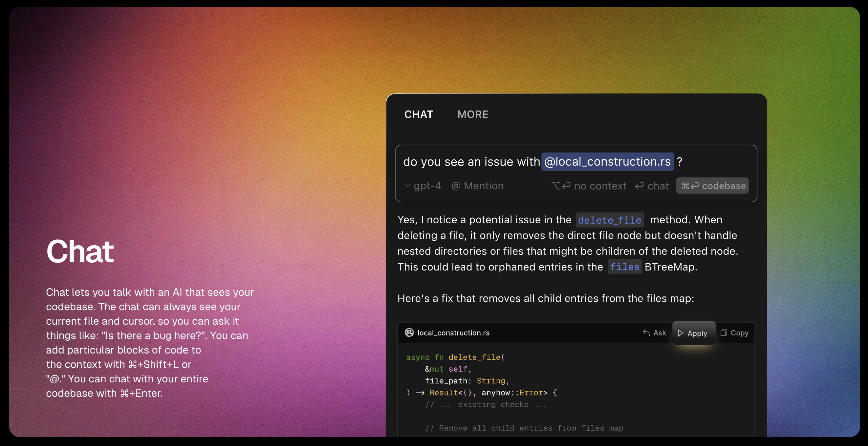Click the @local_construction.rs mention chip

(607, 162)
